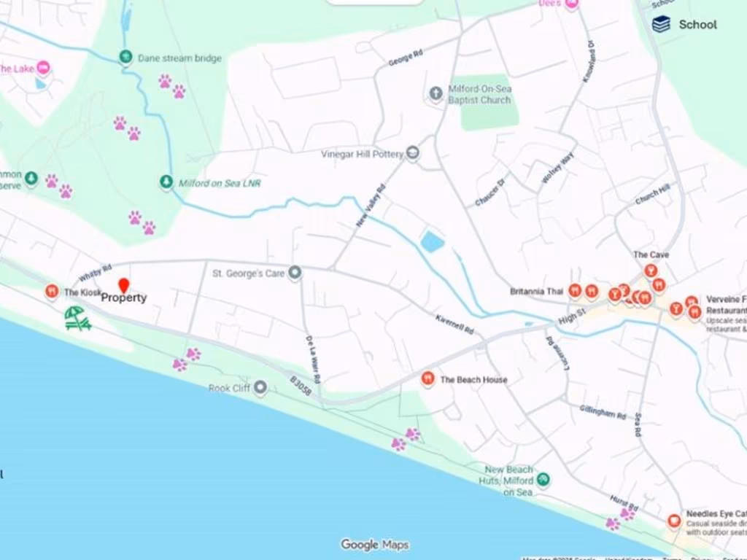Screen dimensions: 747x560
Task: Open the Verveine restaurant label
Action: coord(727,305)
